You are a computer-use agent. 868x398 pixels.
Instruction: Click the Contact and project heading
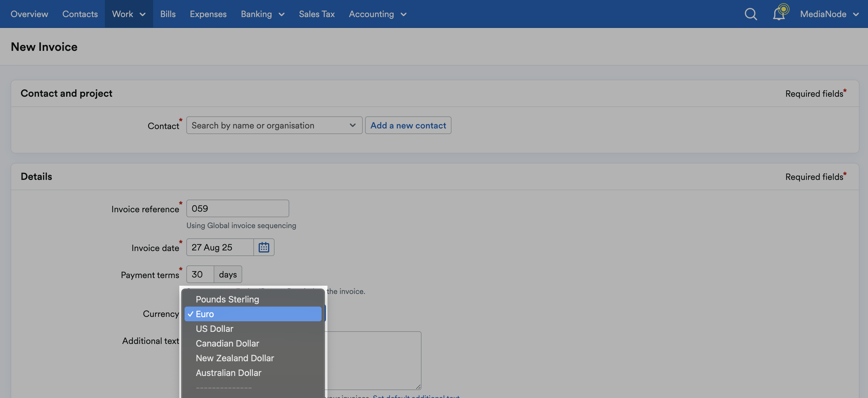point(66,93)
